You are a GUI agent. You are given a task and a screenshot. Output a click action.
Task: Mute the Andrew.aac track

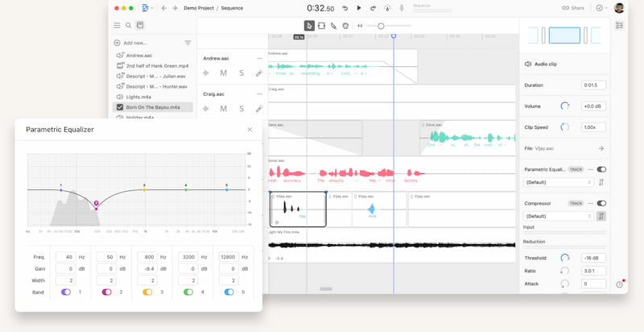(224, 73)
